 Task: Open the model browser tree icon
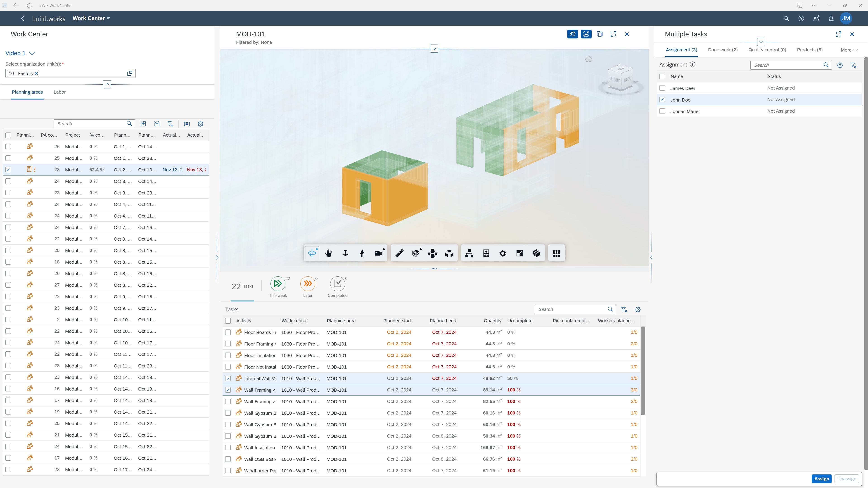[x=469, y=253]
